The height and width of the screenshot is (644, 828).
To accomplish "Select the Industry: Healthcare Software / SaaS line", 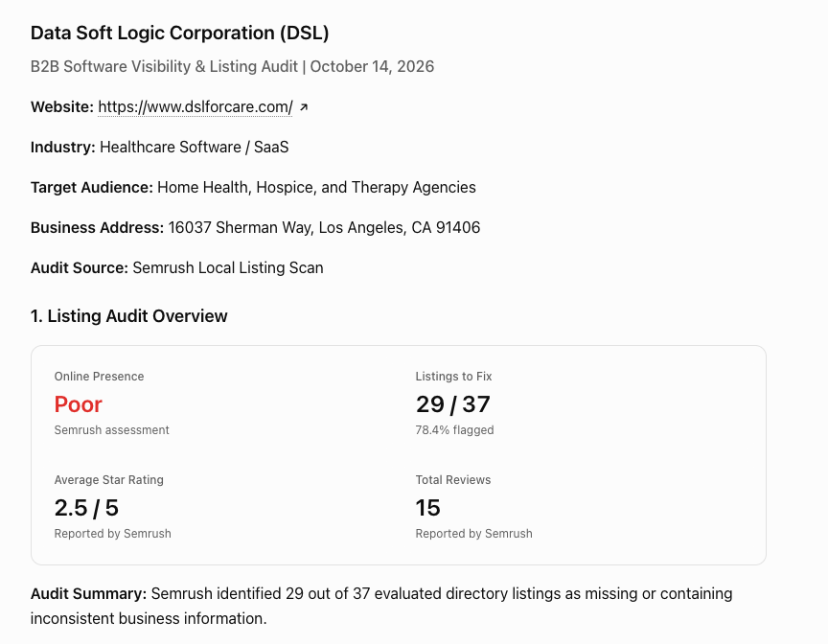I will pos(159,148).
